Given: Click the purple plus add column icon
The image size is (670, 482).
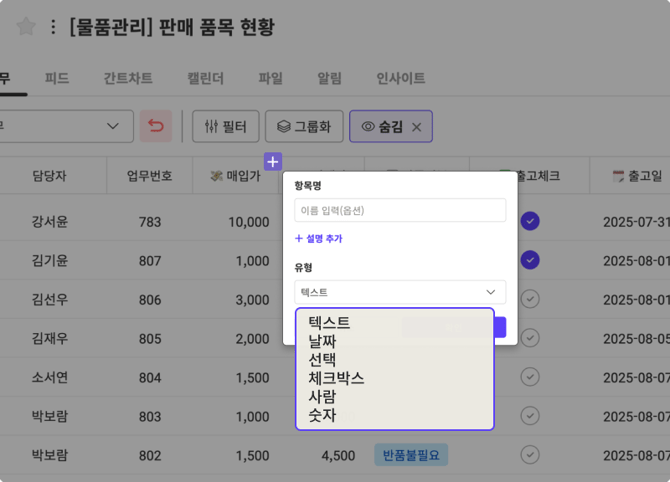Looking at the screenshot, I should coord(273,161).
